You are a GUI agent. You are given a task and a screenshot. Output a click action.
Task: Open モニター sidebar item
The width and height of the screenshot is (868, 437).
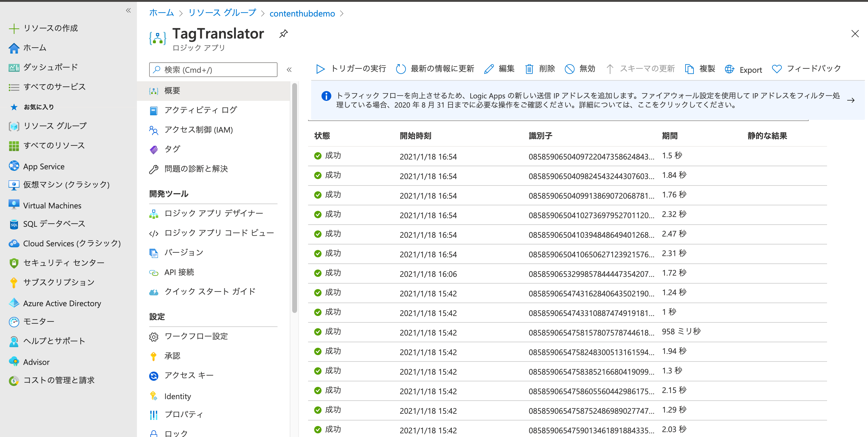(x=31, y=321)
